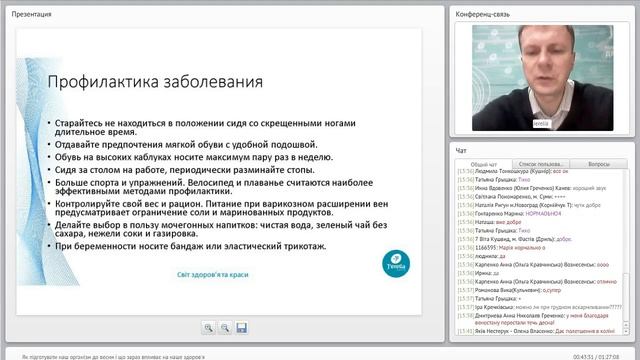640x360 pixels.
Task: Click Карпенко Анна message saying 'отлично'
Action: [x=537, y=282]
